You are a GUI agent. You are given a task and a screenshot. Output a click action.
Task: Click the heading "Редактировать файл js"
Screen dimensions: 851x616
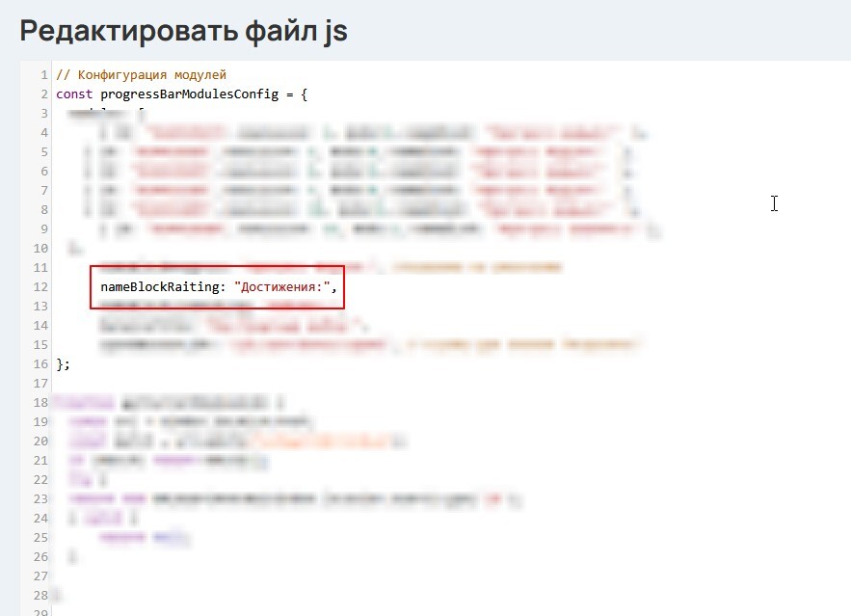click(x=183, y=30)
